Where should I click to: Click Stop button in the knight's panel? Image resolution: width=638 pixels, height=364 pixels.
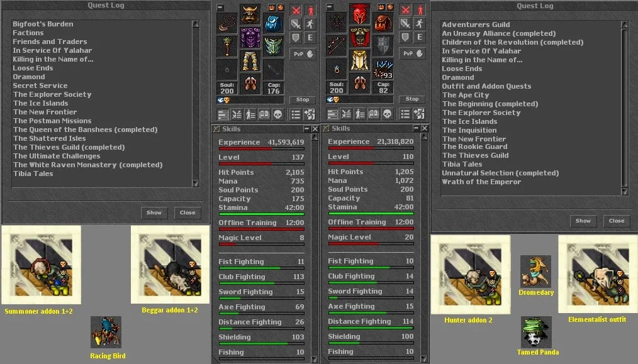303,99
